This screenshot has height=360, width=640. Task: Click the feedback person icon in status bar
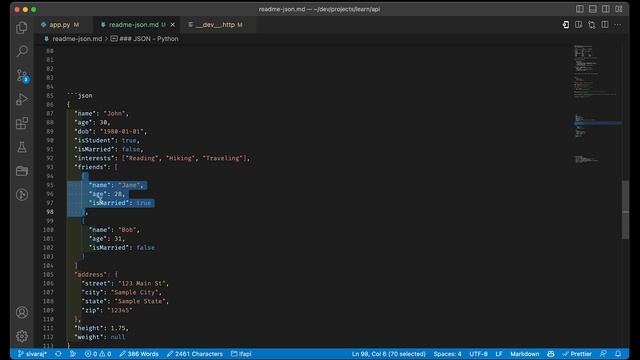[x=603, y=354]
